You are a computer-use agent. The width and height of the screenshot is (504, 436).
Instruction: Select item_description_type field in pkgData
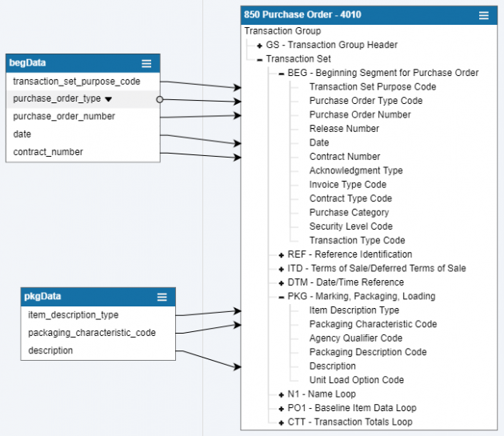point(98,314)
